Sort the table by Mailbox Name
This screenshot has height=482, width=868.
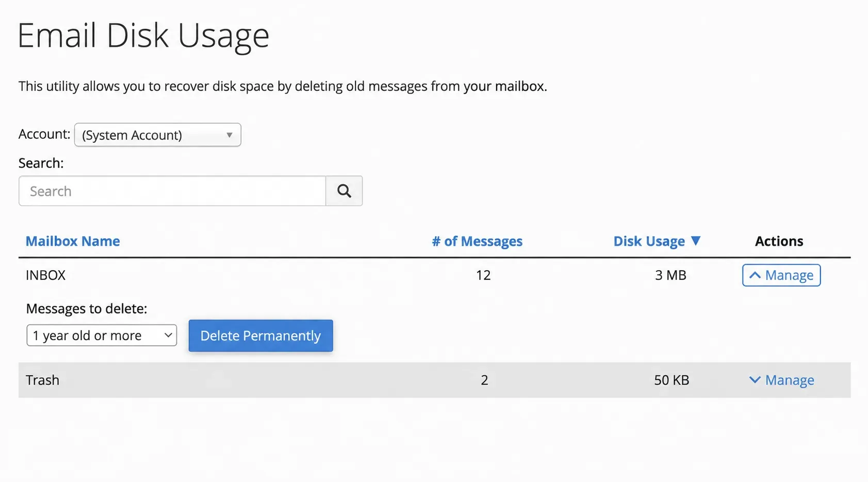coord(73,241)
